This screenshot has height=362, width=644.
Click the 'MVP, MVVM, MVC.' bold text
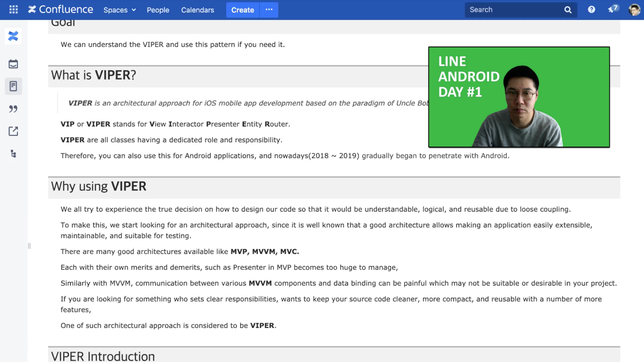265,251
